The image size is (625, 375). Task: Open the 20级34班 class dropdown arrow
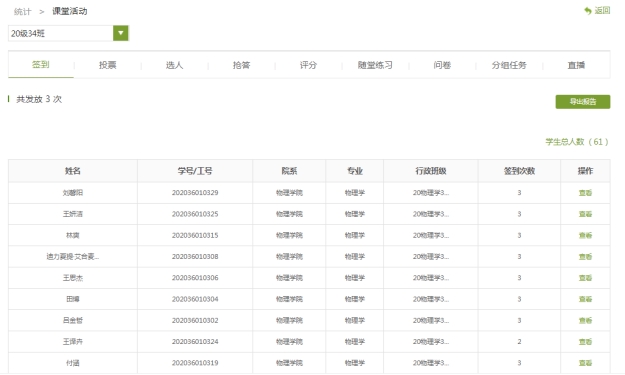121,33
